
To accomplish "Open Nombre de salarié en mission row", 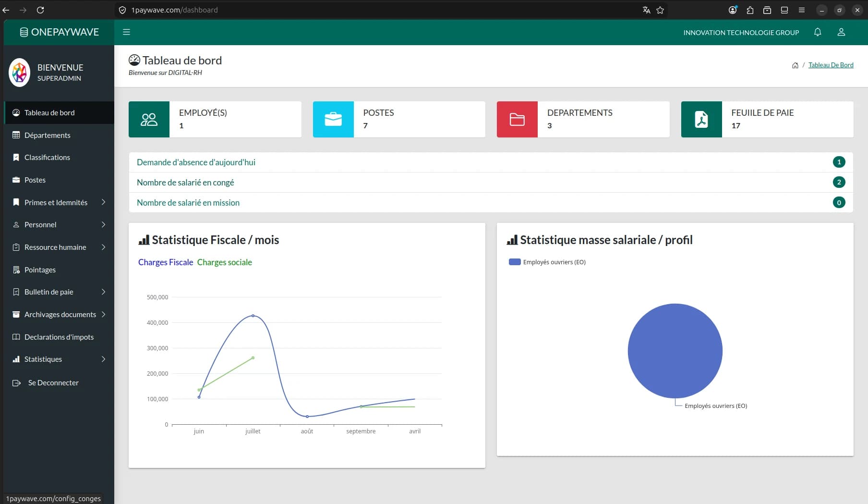I will click(x=491, y=203).
